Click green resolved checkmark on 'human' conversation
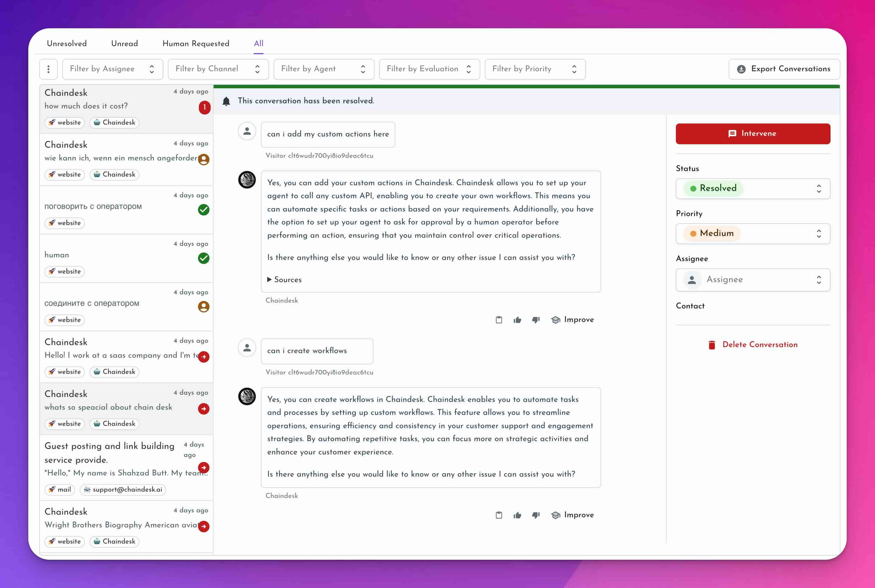This screenshot has height=588, width=875. [204, 259]
